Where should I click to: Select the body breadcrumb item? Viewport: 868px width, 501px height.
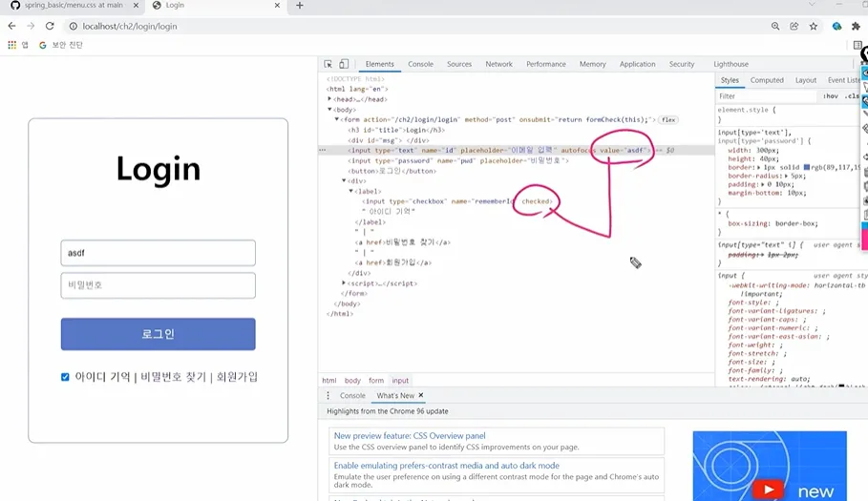352,381
